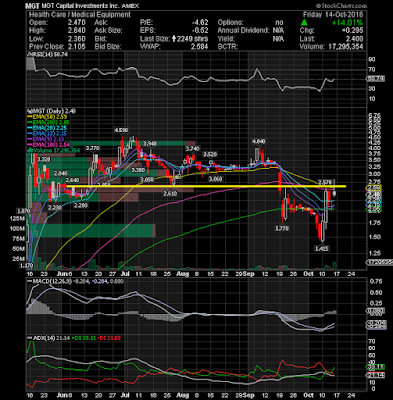Click the Chg value +0.295

click(353, 30)
